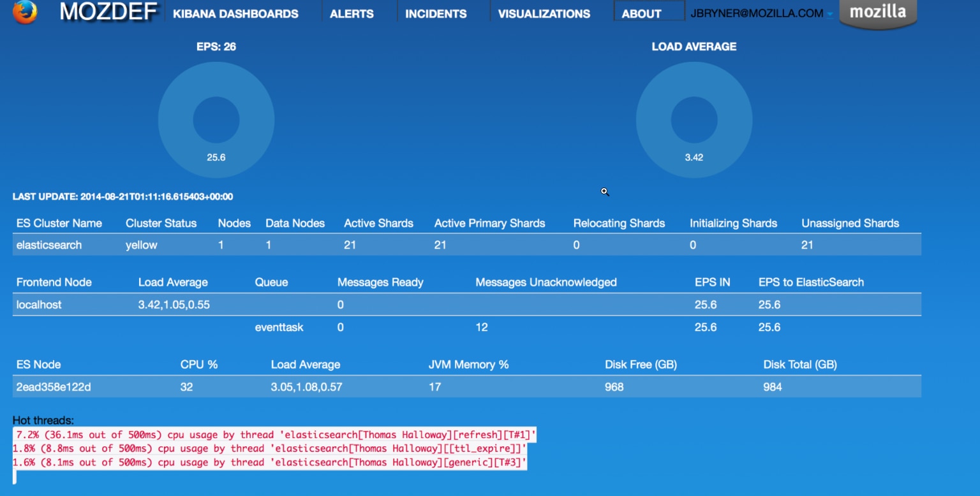The height and width of the screenshot is (496, 980).
Task: Open the KIBANA DASHBOARDS menu
Action: point(235,13)
